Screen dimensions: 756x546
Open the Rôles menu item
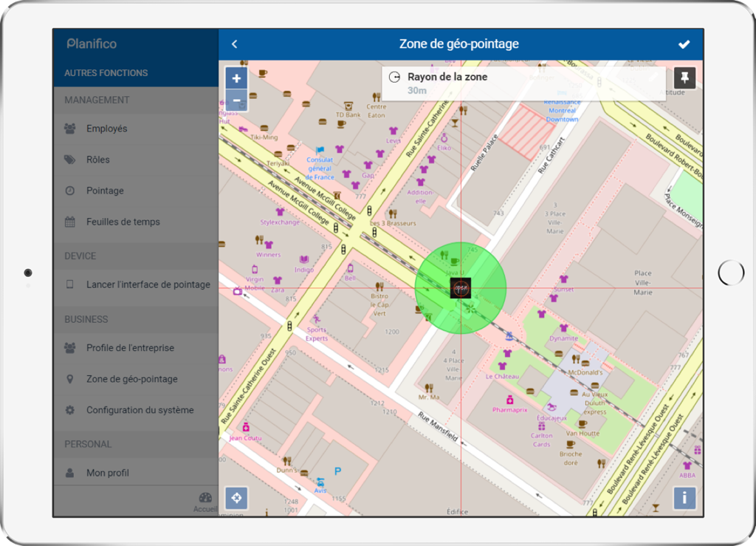pyautogui.click(x=136, y=160)
